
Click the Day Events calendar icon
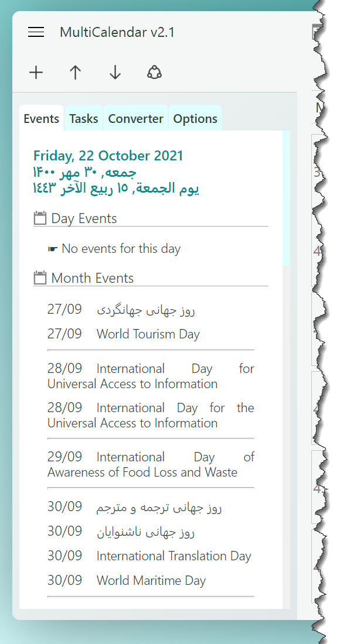40,218
